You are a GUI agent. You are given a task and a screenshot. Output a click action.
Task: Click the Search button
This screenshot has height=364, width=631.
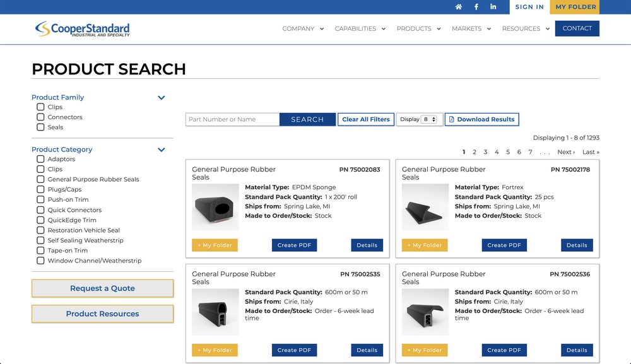[307, 119]
